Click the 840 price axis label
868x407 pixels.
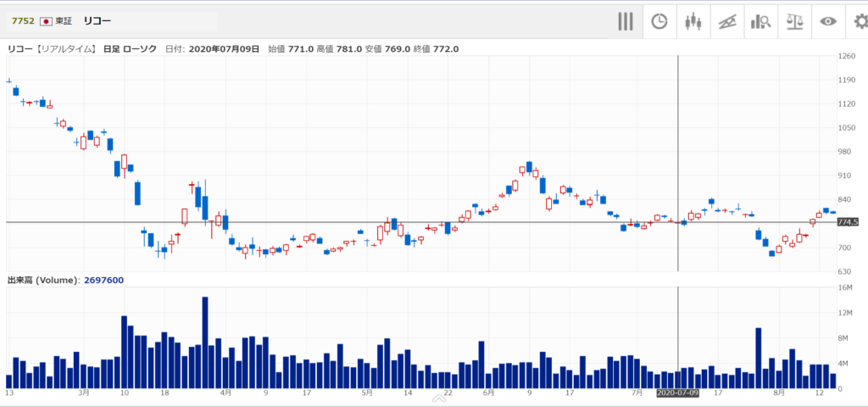845,199
